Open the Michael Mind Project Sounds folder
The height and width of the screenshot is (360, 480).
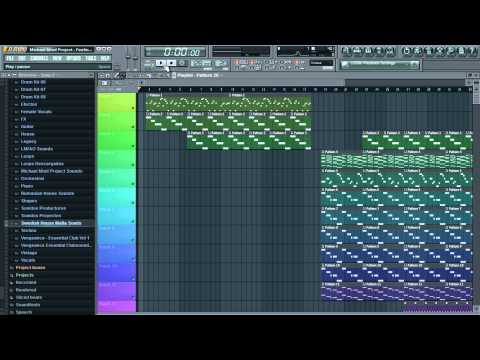tap(51, 171)
